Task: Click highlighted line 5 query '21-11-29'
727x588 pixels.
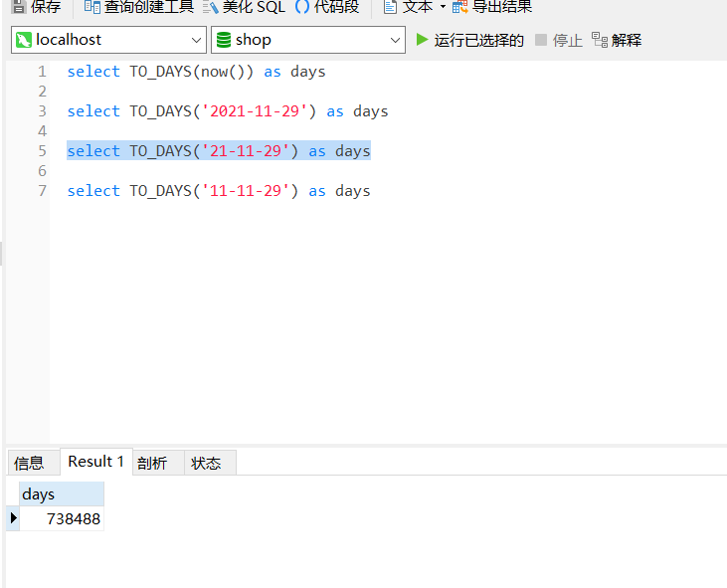Action: 219,151
